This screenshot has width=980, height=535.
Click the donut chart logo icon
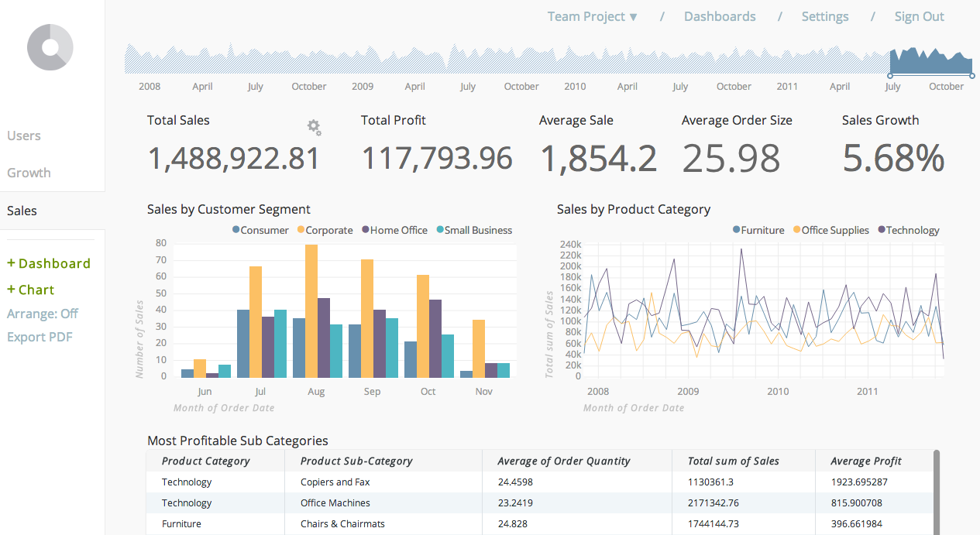coord(50,47)
